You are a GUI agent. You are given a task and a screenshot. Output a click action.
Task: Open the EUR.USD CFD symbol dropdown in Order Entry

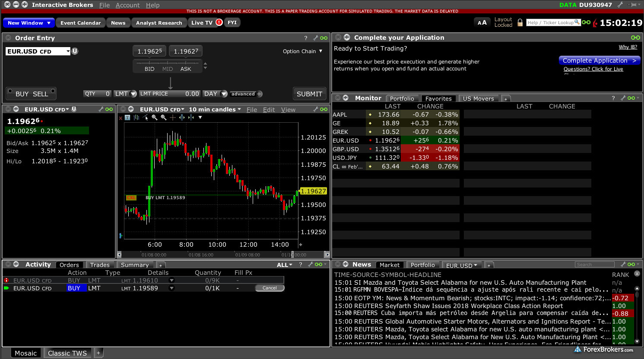(x=68, y=51)
